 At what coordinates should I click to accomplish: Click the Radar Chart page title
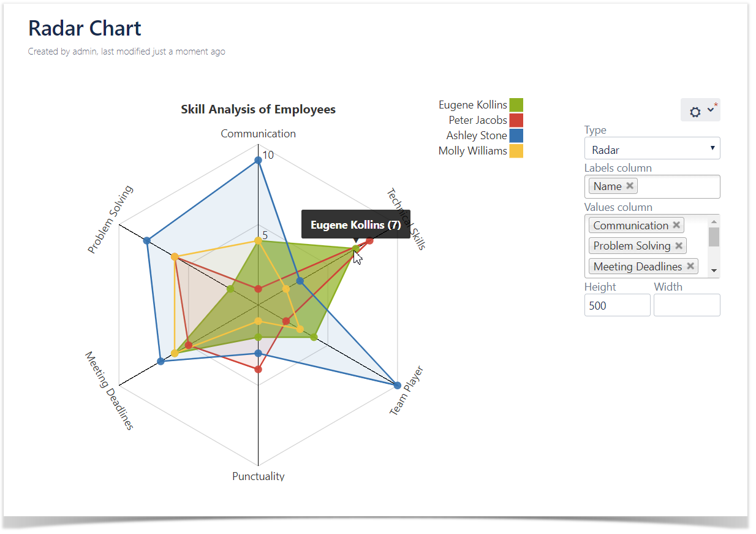click(85, 28)
